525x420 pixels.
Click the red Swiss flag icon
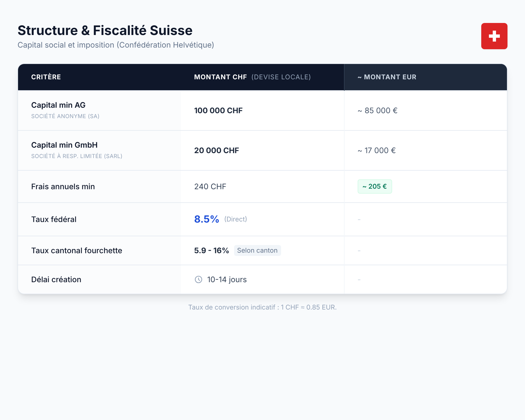[494, 36]
